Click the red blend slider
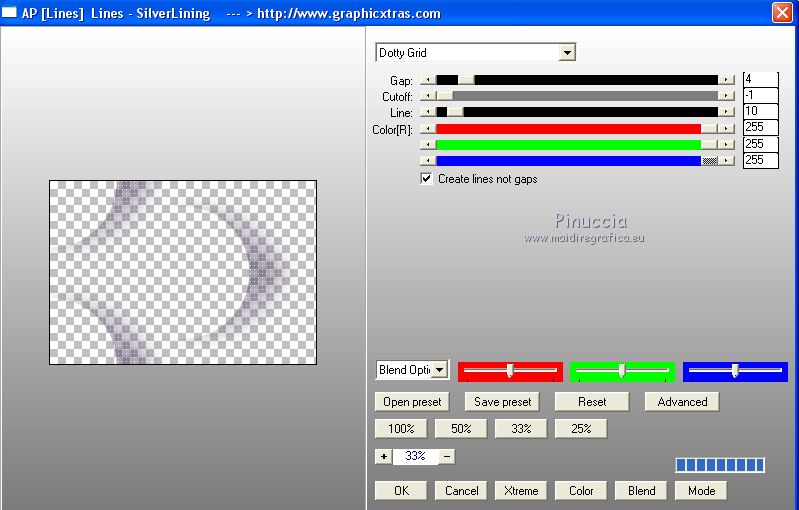Viewport: 799px width, 510px height. pos(510,371)
